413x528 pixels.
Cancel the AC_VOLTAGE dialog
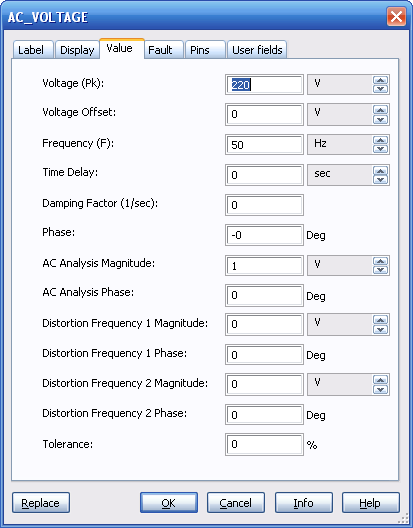[x=236, y=503]
